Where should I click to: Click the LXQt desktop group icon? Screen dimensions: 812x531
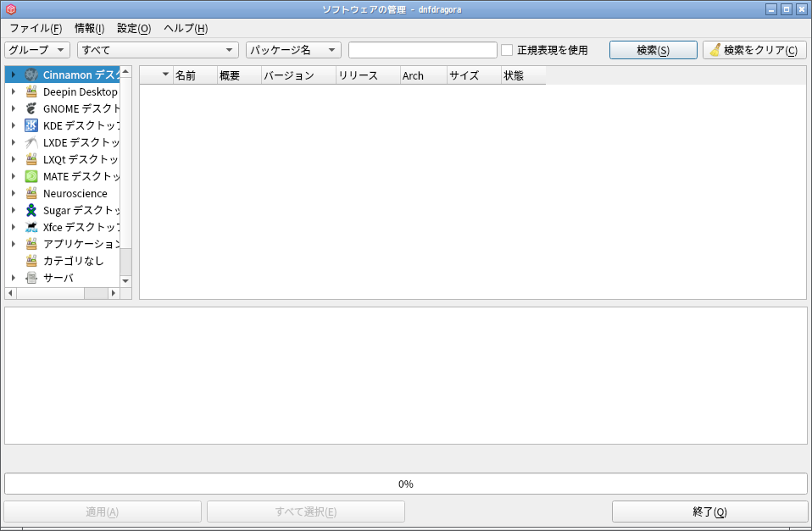pos(31,159)
